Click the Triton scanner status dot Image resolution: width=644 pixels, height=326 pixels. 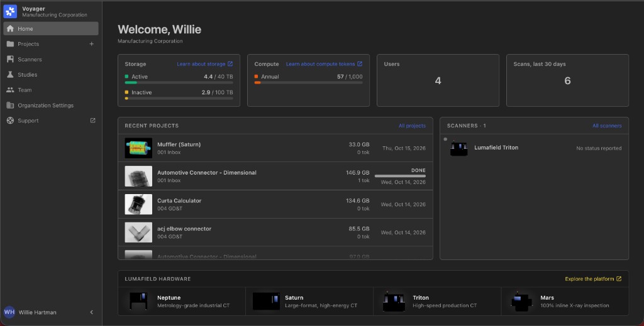tap(445, 139)
